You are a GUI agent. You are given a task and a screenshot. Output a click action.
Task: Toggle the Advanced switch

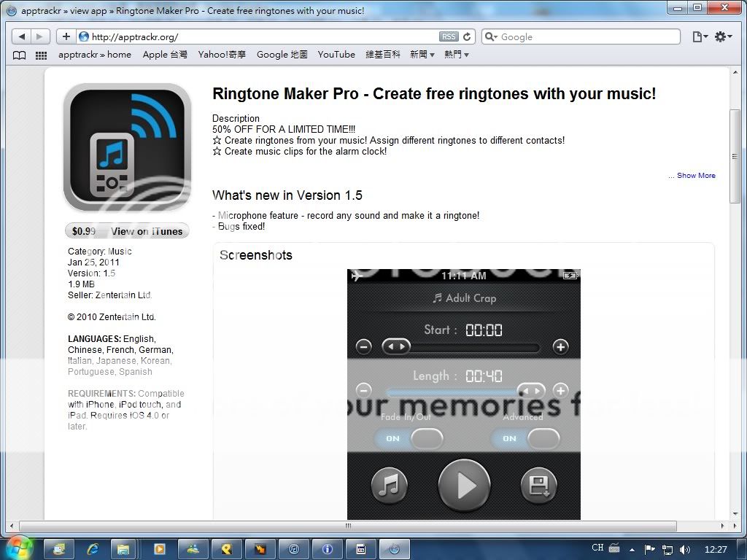[x=526, y=438]
